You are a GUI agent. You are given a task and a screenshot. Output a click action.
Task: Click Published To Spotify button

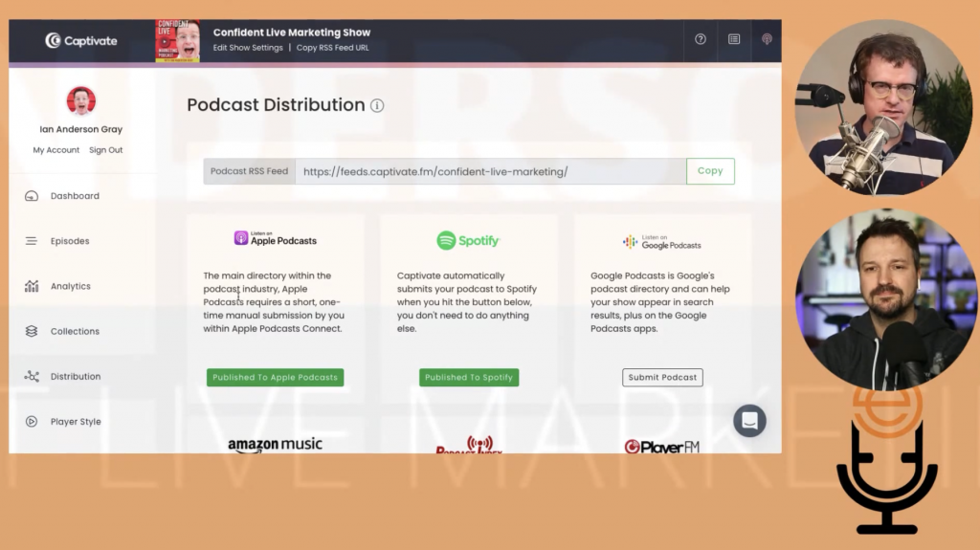click(469, 378)
